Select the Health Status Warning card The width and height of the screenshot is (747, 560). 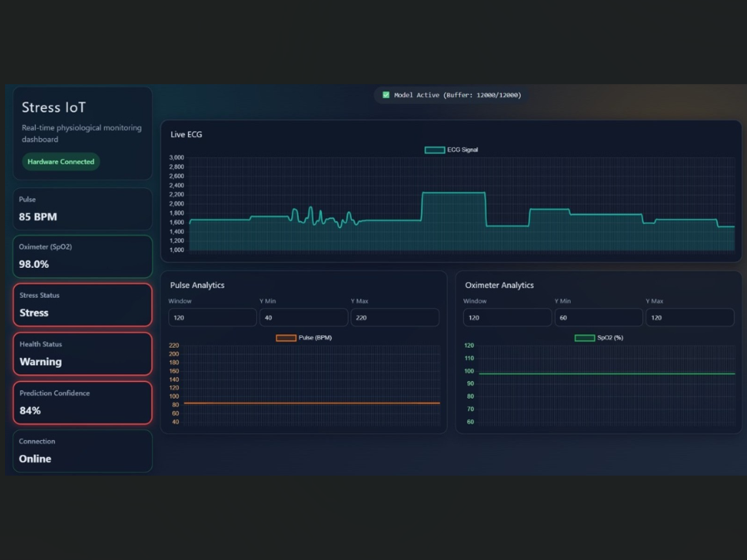pos(82,354)
